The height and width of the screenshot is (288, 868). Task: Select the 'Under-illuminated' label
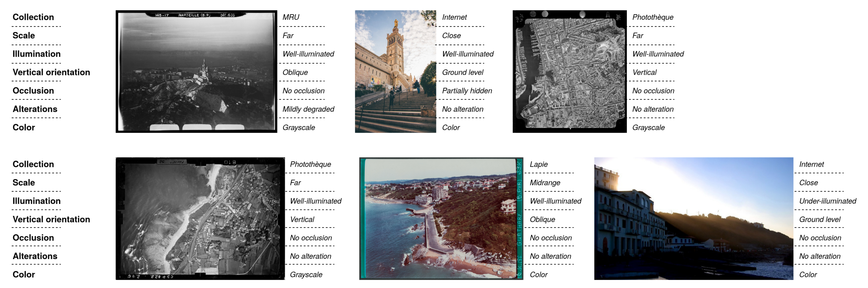point(828,201)
